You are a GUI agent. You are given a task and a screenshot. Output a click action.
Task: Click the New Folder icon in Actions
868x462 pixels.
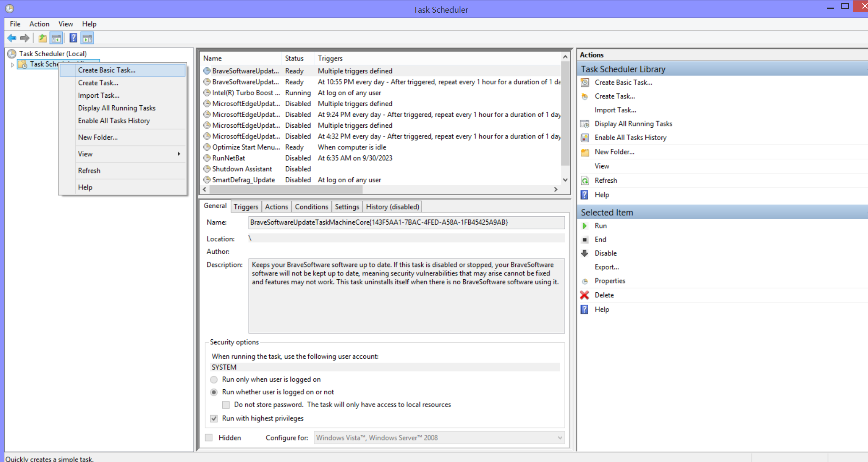click(585, 152)
